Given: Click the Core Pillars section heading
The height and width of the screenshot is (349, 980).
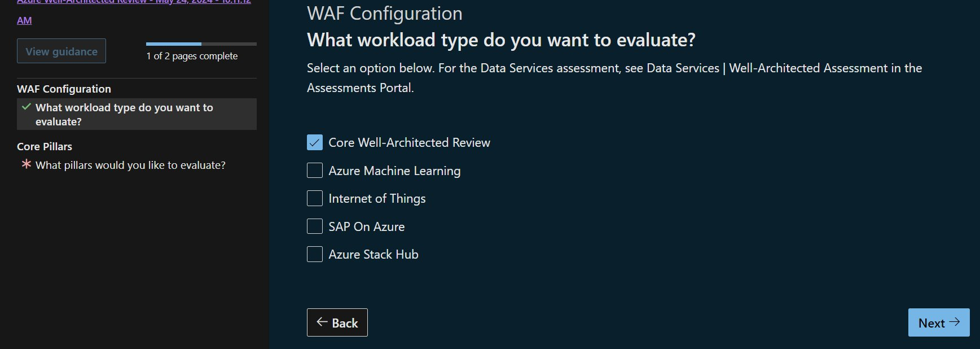Looking at the screenshot, I should pos(44,146).
